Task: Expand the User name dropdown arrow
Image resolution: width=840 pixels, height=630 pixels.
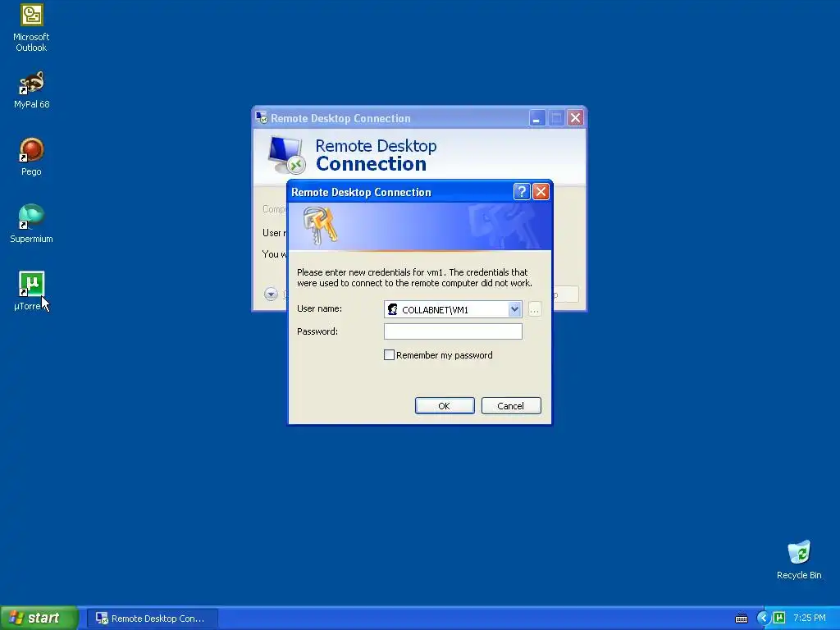Action: click(514, 309)
